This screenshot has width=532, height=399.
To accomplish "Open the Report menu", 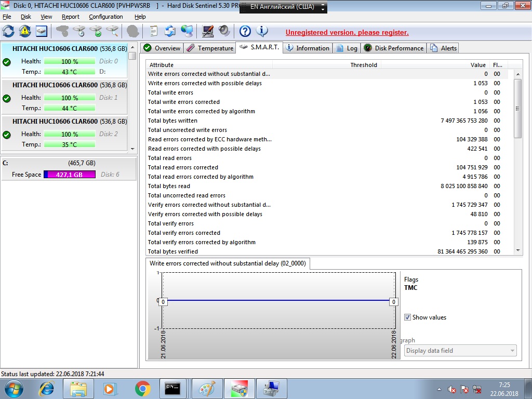I will click(x=70, y=17).
